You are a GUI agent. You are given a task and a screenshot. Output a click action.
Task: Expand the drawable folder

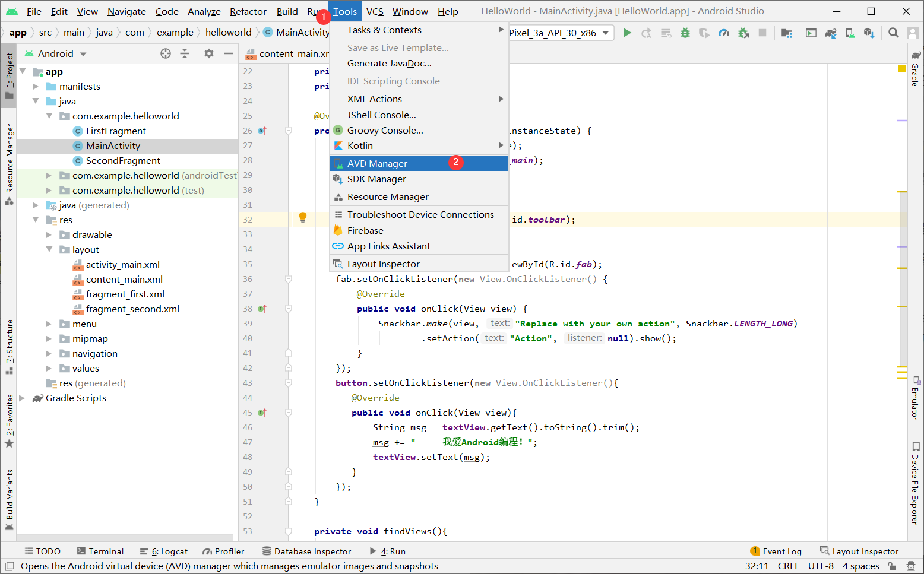[49, 234]
